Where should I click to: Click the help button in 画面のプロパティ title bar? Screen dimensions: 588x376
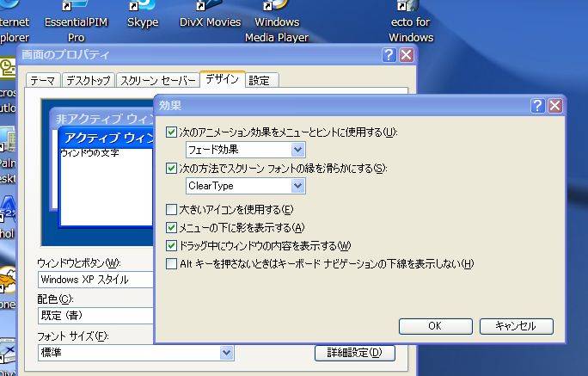point(389,55)
